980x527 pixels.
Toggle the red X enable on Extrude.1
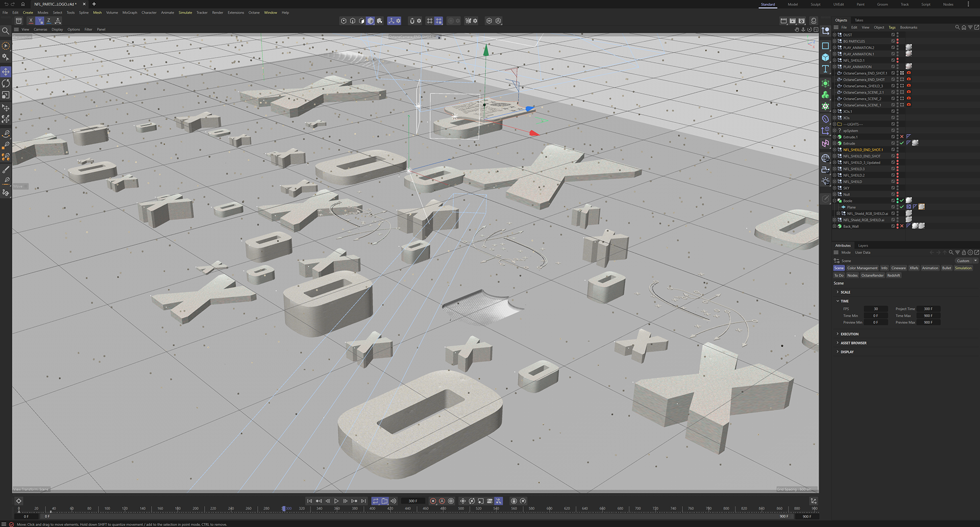[x=902, y=137]
